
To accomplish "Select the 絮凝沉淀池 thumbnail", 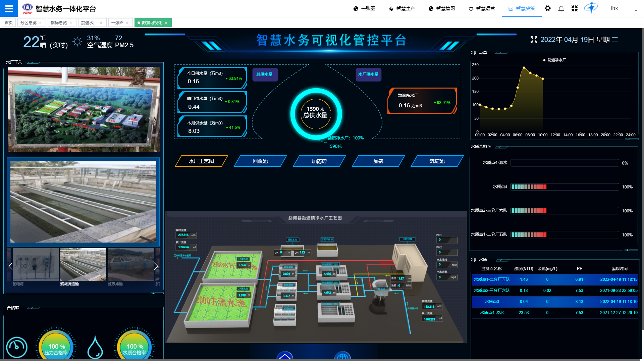I will click(x=83, y=265).
